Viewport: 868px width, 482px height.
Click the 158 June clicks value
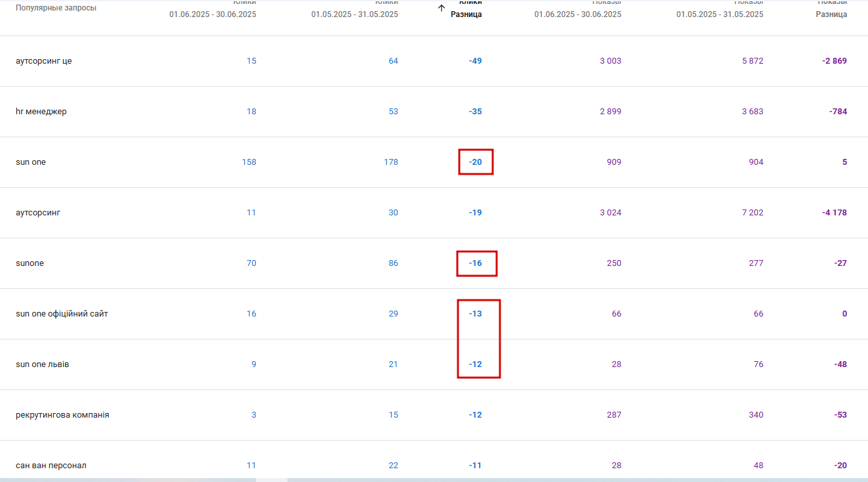pos(249,162)
